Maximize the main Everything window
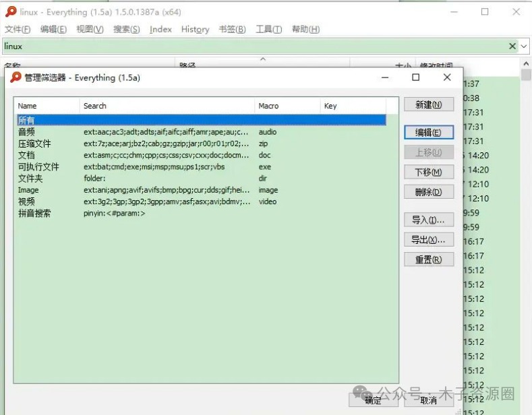Screen dimensions: 532x415 [485, 12]
